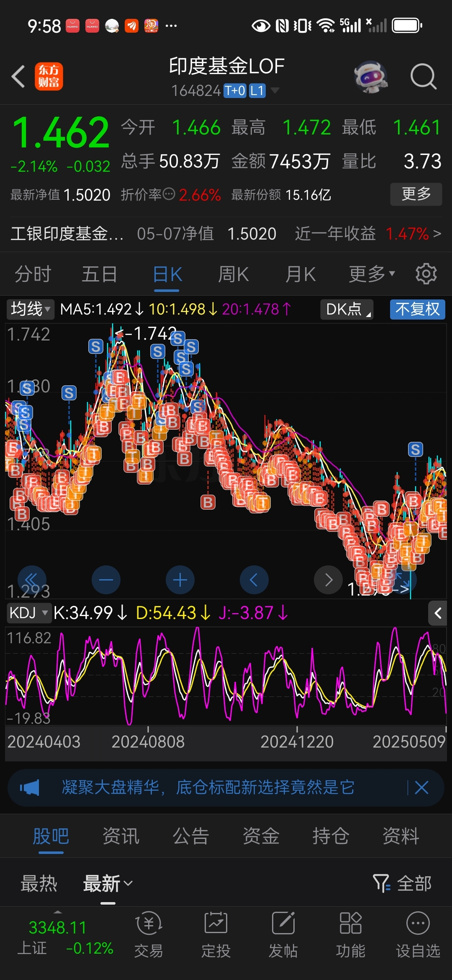The width and height of the screenshot is (452, 980).
Task: Expand 更多 chart period dropdown
Action: [x=372, y=274]
